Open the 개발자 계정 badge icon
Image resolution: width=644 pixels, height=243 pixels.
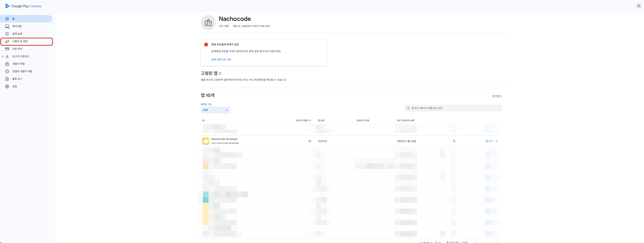[x=7, y=64]
